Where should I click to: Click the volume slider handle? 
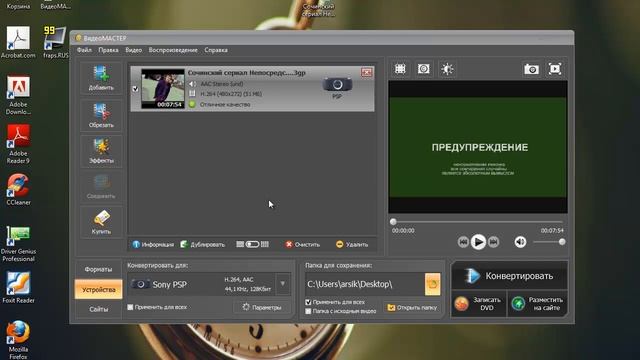pos(562,242)
